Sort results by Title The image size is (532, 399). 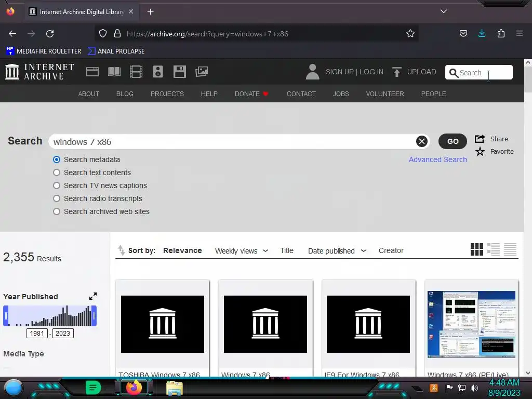coord(287,250)
